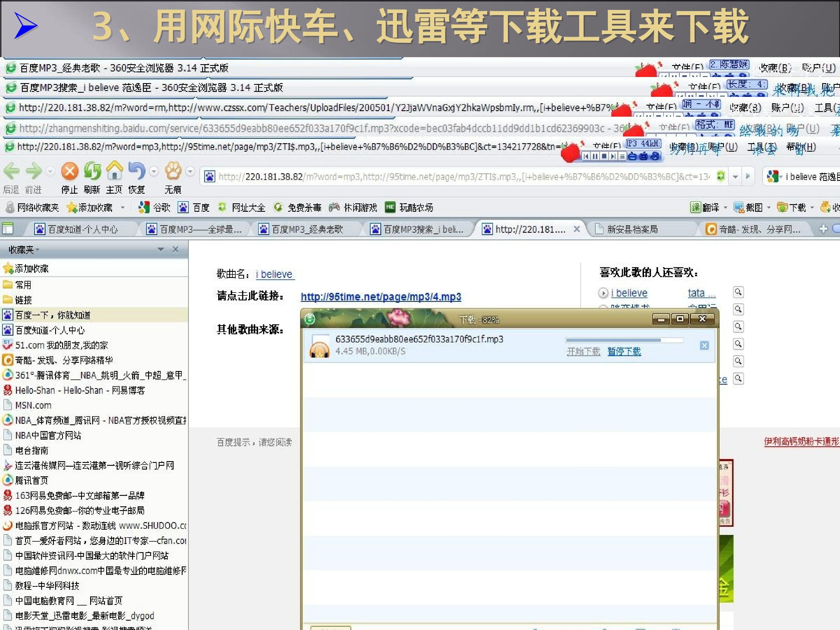The width and height of the screenshot is (840, 630).
Task: Open the 下载 download manager in toolbar
Action: pos(791,207)
